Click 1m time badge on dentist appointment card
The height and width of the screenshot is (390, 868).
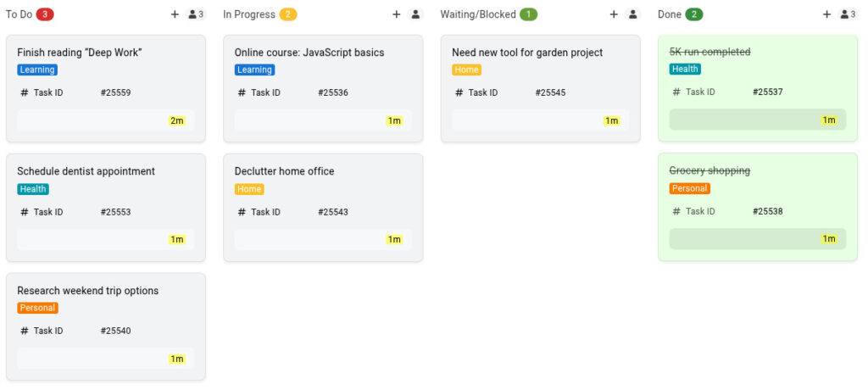177,239
